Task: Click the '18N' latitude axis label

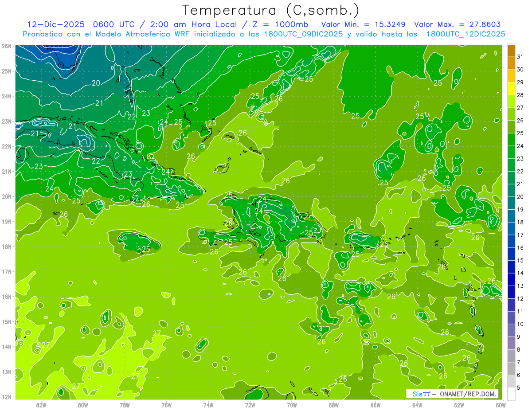Action: point(7,247)
